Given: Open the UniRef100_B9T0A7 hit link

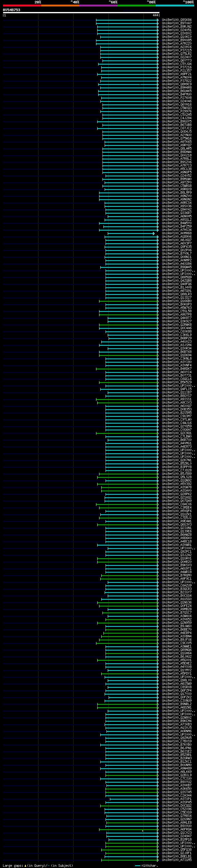Looking at the screenshot, I should click(x=176, y=23).
